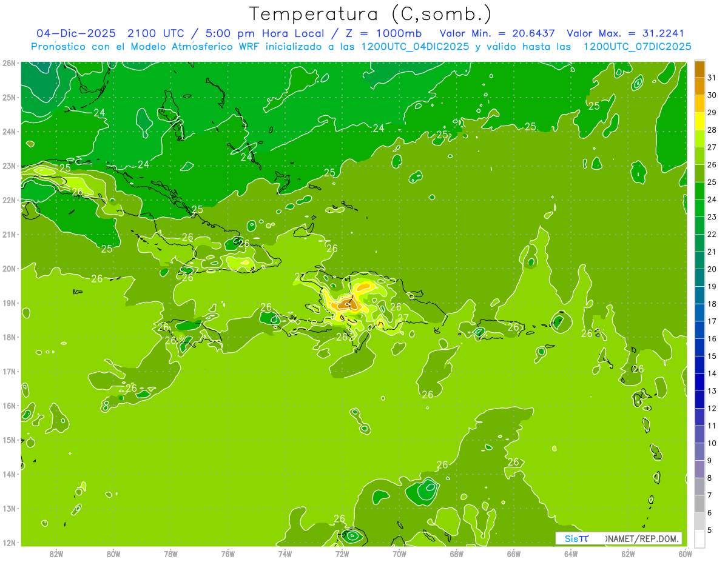The height and width of the screenshot is (562, 728).
Task: Click the "24N" latitude axis label
Action: pyautogui.click(x=8, y=132)
